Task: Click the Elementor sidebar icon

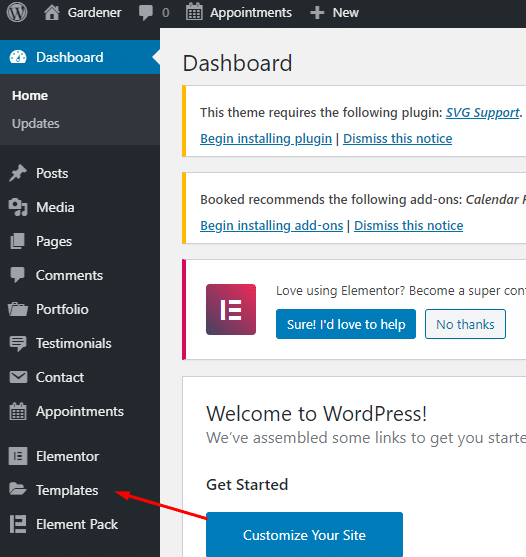Action: point(18,456)
